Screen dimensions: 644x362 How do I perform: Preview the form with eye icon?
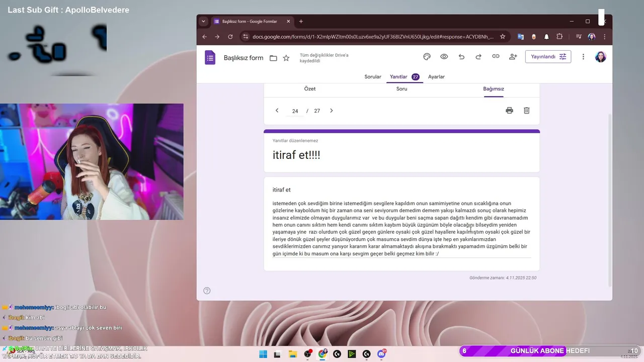(444, 57)
